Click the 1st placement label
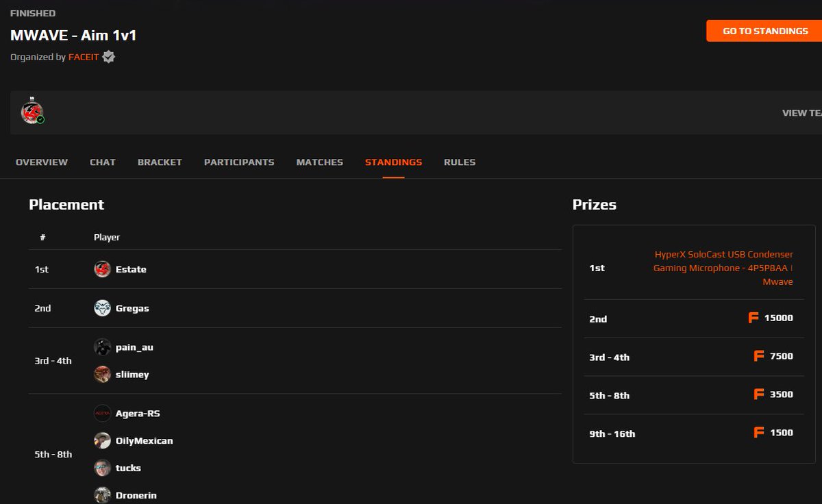822x504 pixels. coord(41,270)
